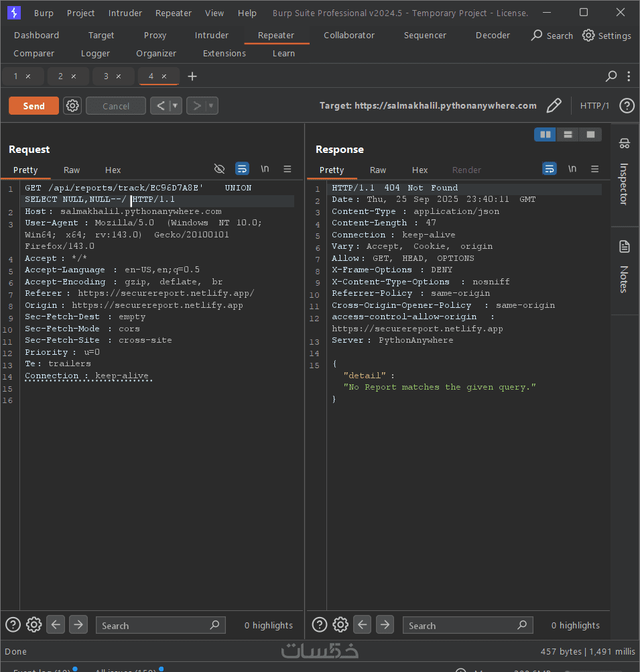This screenshot has width=640, height=672.
Task: Go to previous request in history
Action: click(161, 106)
